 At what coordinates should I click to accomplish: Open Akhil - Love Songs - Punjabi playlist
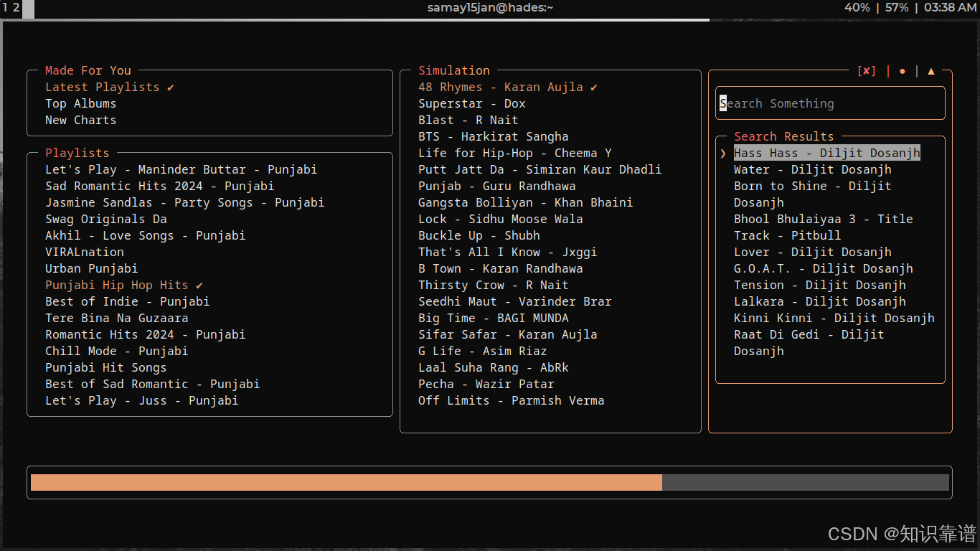pyautogui.click(x=146, y=235)
